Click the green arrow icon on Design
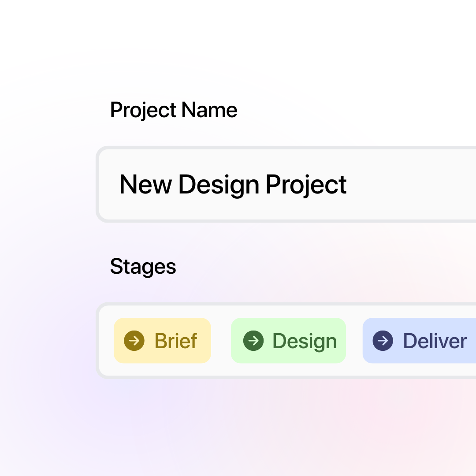This screenshot has width=476, height=476. tap(253, 341)
